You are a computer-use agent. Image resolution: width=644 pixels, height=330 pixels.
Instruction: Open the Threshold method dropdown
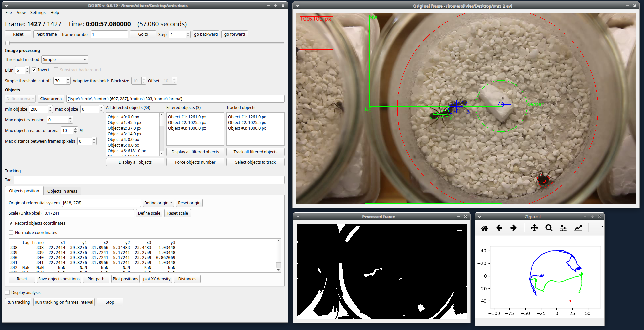(x=65, y=60)
